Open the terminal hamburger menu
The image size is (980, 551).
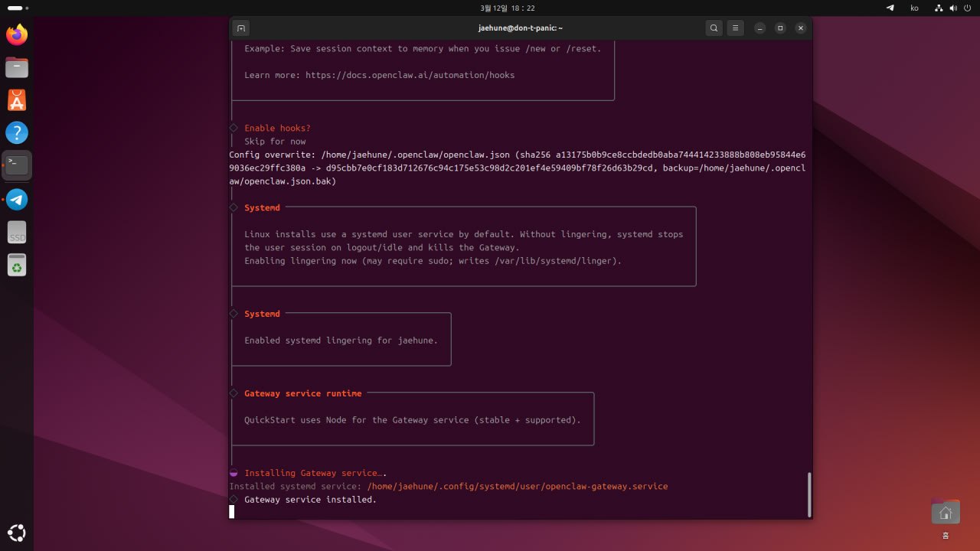pos(735,28)
